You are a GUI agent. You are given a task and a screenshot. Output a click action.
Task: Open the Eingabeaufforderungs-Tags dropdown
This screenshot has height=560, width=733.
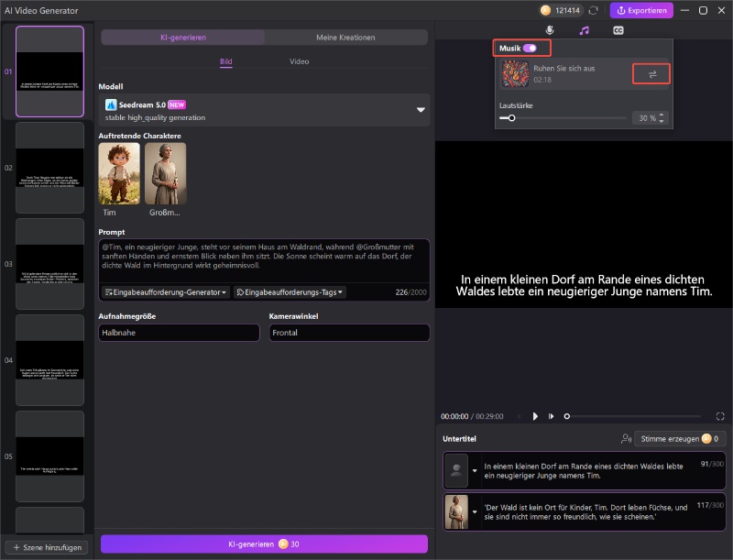coord(290,292)
